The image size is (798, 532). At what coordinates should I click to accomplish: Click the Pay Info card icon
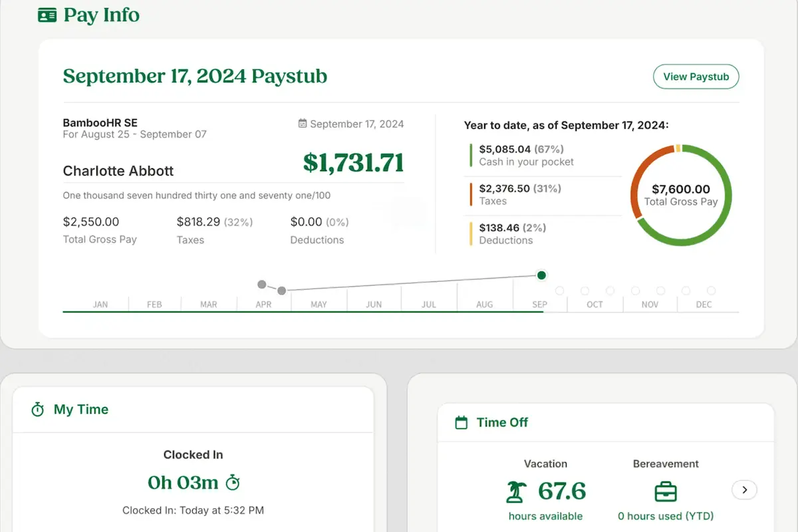click(x=47, y=15)
